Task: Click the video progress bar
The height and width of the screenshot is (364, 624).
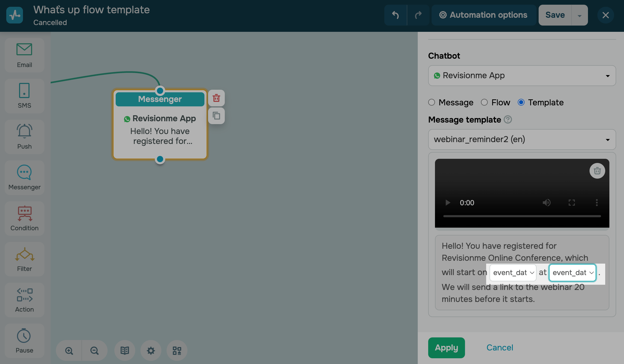Action: [x=522, y=216]
